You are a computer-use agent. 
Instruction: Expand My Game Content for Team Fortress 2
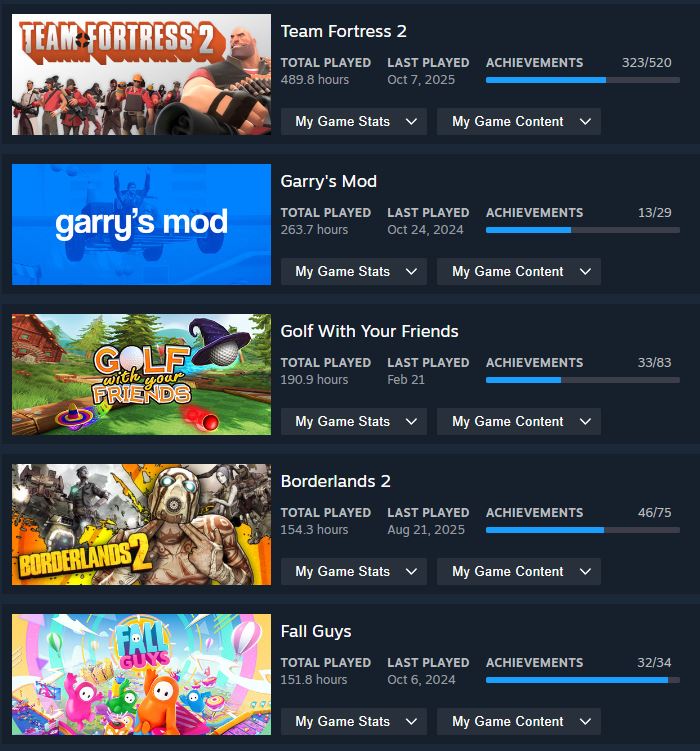pos(519,121)
